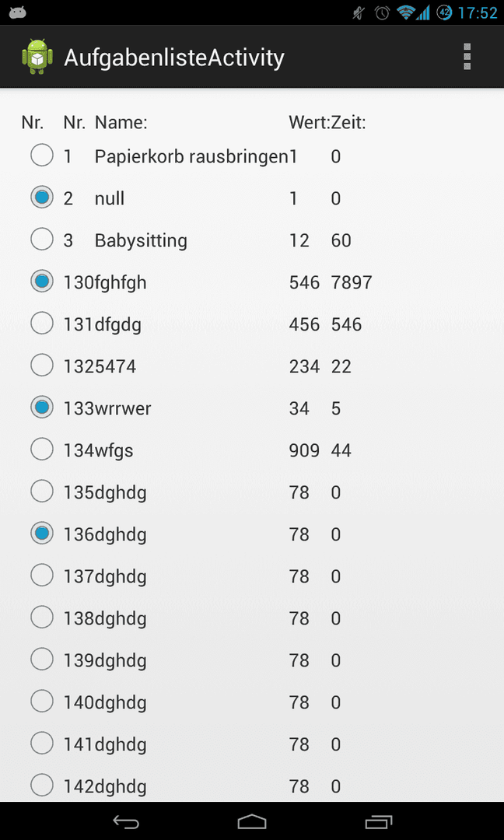Select radio button for 131dfgdg
The image size is (504, 840).
42,324
